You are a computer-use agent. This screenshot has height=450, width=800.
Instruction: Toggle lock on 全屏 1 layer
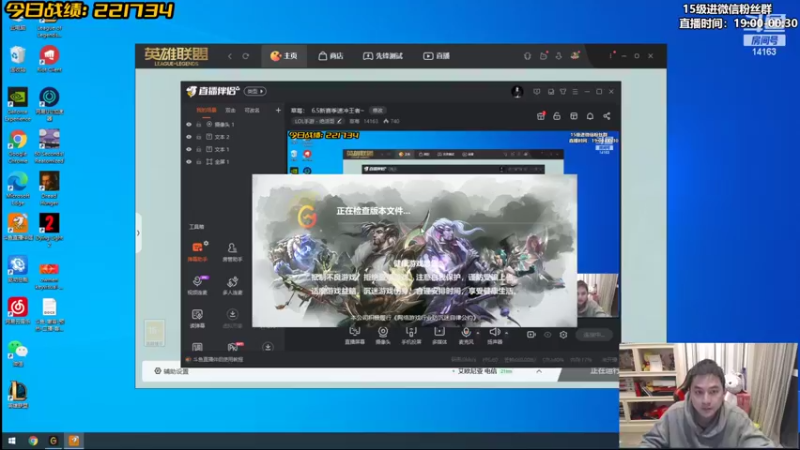pos(199,162)
